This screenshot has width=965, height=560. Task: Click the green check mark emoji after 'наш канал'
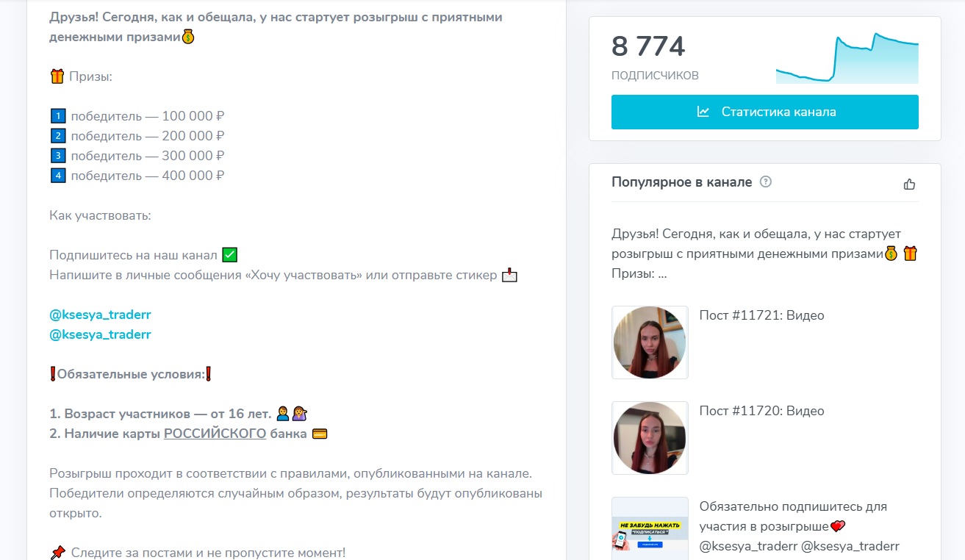point(229,255)
